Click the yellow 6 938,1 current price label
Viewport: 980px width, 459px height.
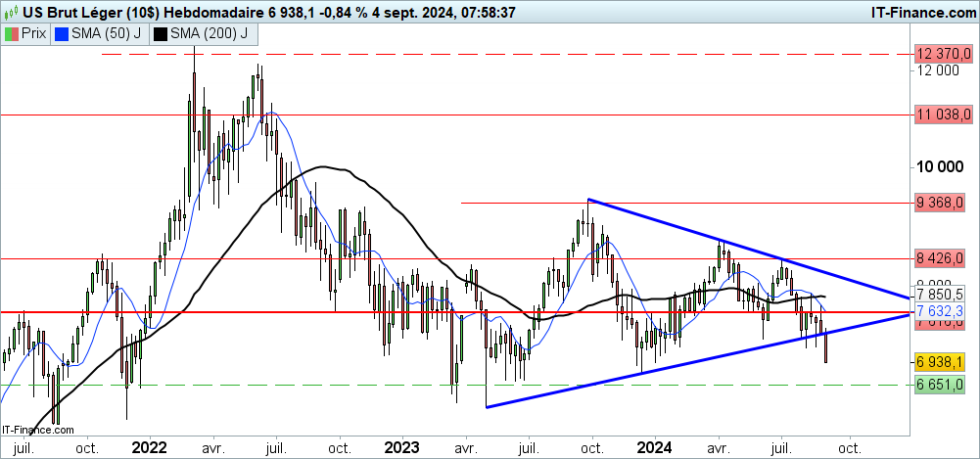944,362
